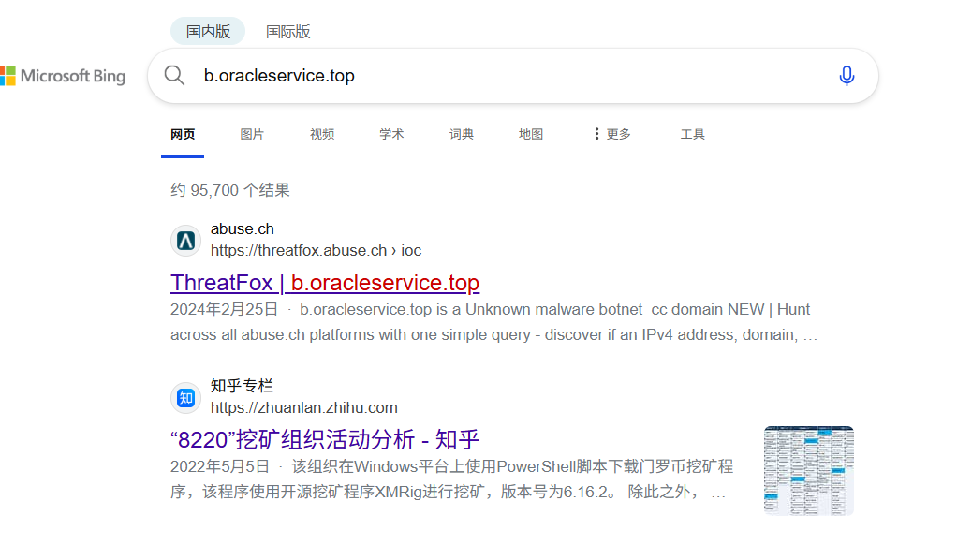Open the 视频 tab
This screenshot has width=957, height=560.
[x=321, y=134]
